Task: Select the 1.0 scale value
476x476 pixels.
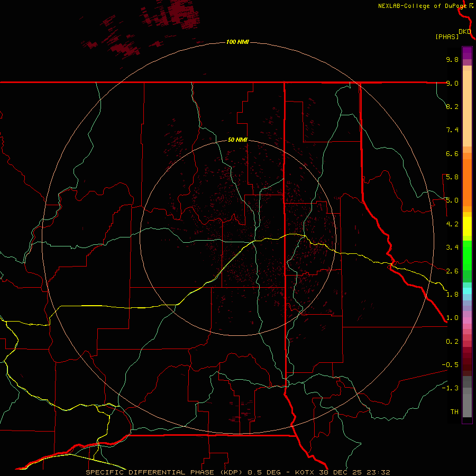Action: pos(452,318)
